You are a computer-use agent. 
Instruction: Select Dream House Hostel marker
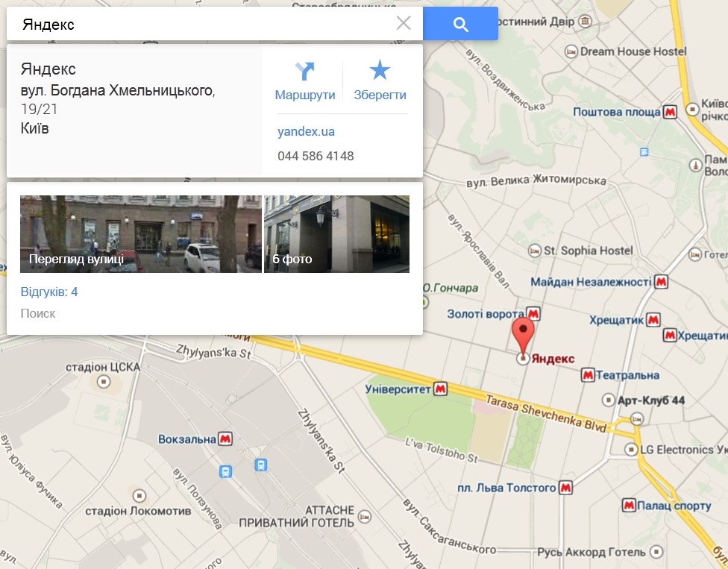[x=571, y=51]
